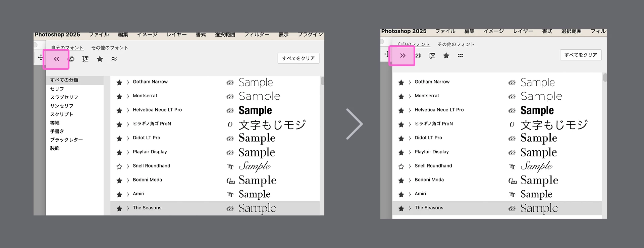
Task: Expand The Seasons family chevron, right panel
Action: [410, 209]
